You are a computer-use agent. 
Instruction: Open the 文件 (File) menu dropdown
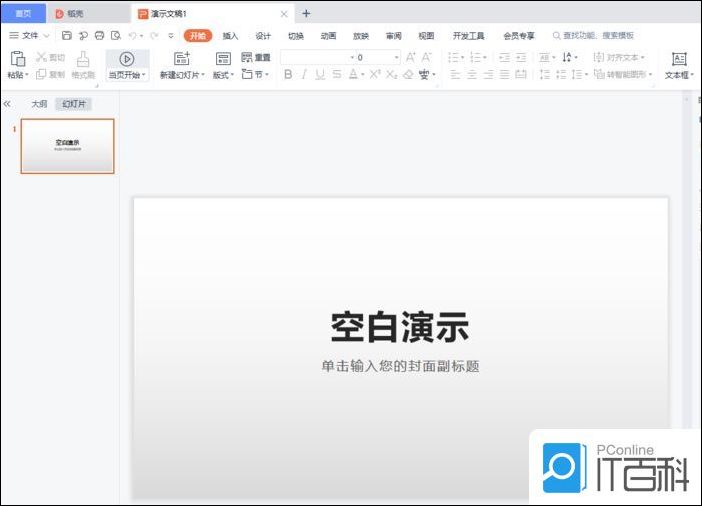[30, 35]
